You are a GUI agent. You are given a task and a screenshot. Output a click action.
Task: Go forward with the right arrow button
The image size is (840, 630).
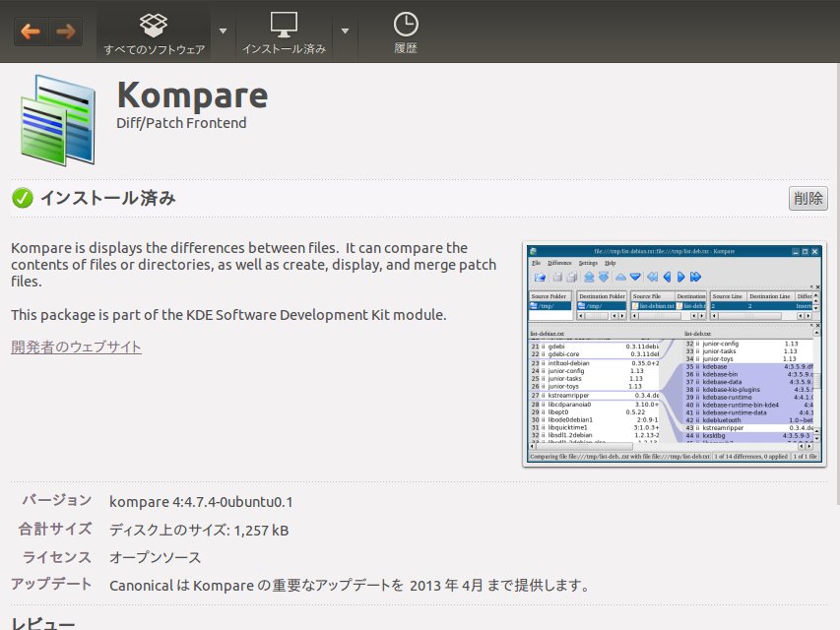tap(65, 31)
